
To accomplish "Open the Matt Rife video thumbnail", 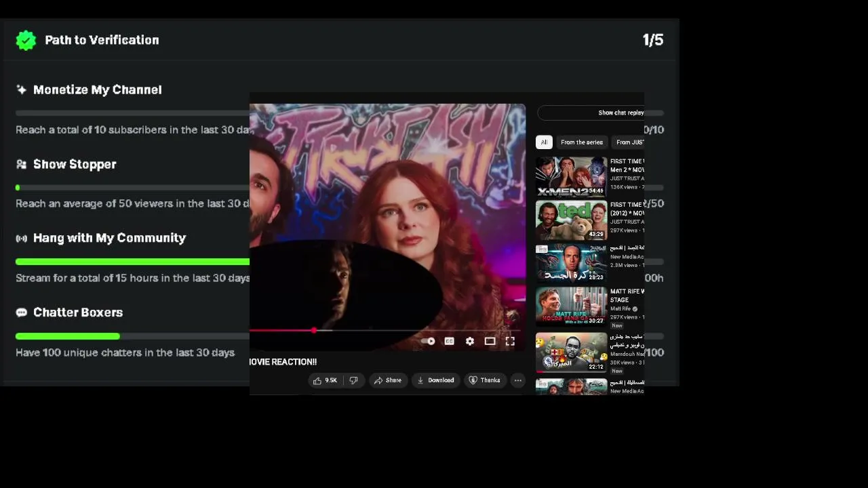I will point(571,306).
